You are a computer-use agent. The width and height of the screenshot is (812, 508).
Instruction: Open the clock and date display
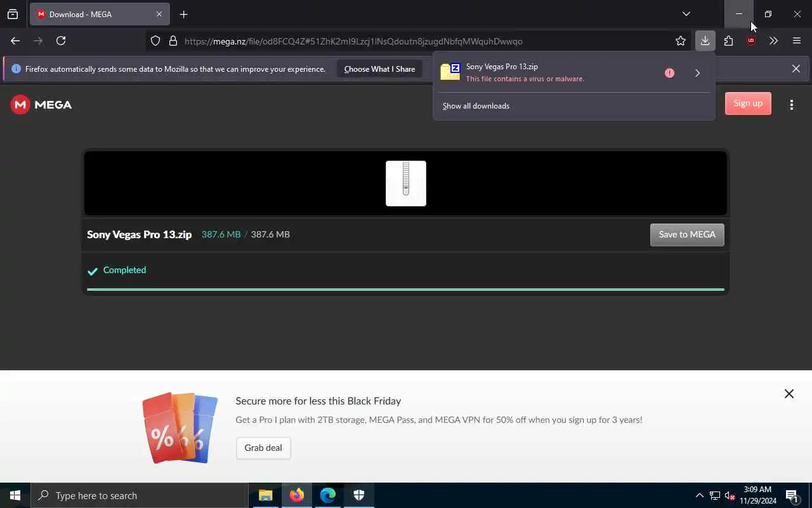(757, 495)
